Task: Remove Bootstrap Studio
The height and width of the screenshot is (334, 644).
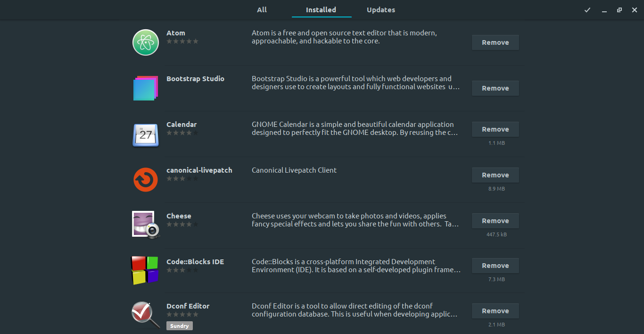Action: tap(495, 88)
